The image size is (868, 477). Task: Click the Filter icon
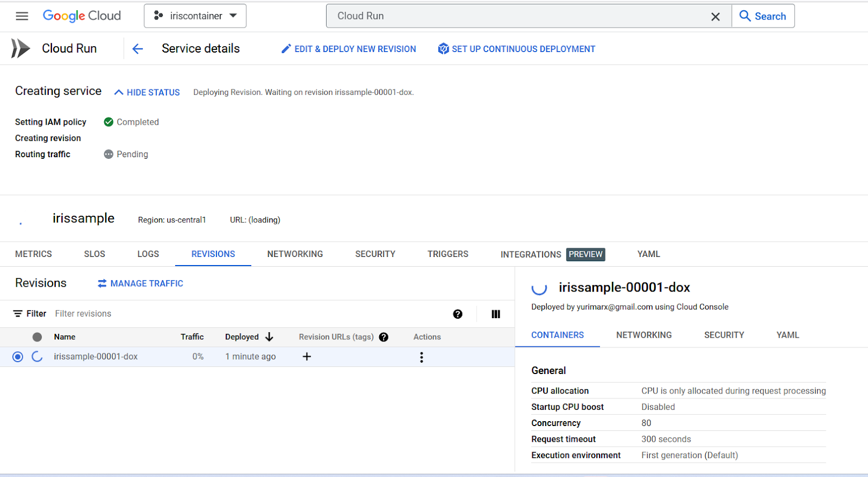point(18,314)
